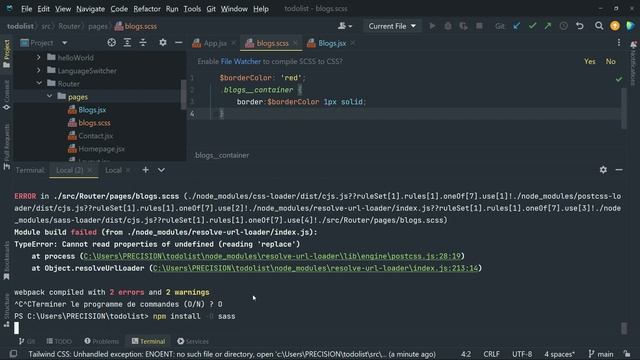Open Project panel settings gear
Screen dimensions: 640x360
(163, 42)
